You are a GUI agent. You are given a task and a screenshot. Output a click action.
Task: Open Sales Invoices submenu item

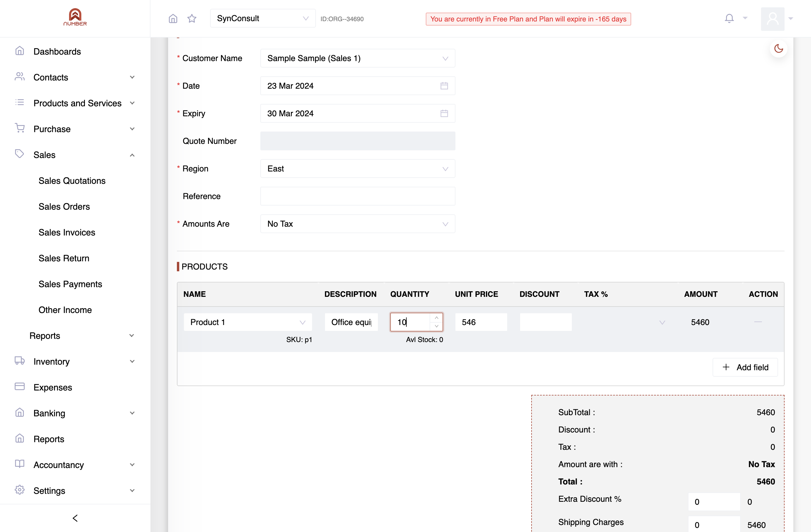(x=67, y=233)
